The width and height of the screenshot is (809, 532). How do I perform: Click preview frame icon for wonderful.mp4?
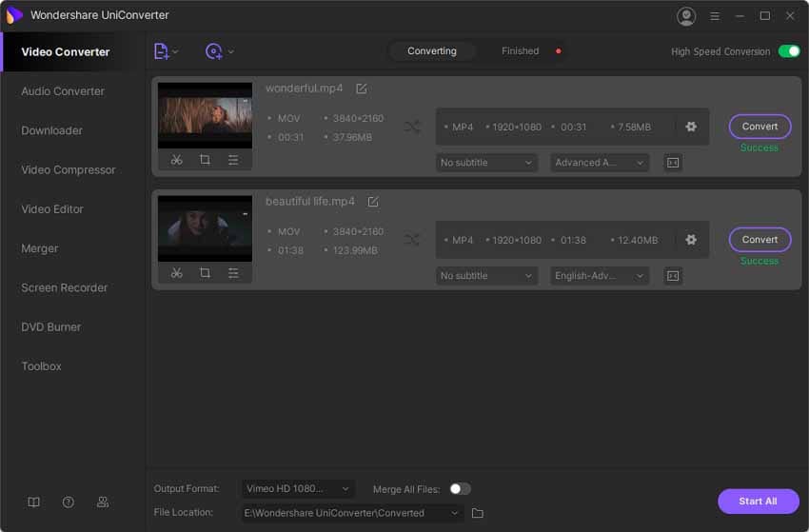click(673, 163)
